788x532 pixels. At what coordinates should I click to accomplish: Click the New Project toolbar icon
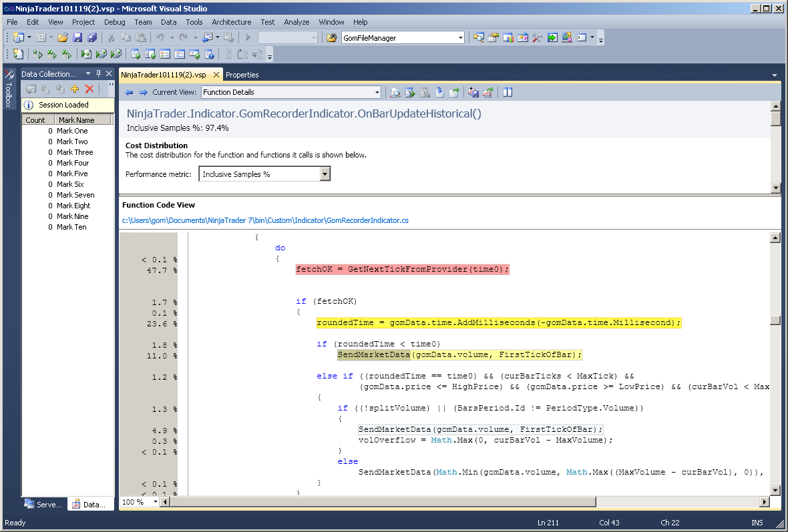pyautogui.click(x=19, y=37)
